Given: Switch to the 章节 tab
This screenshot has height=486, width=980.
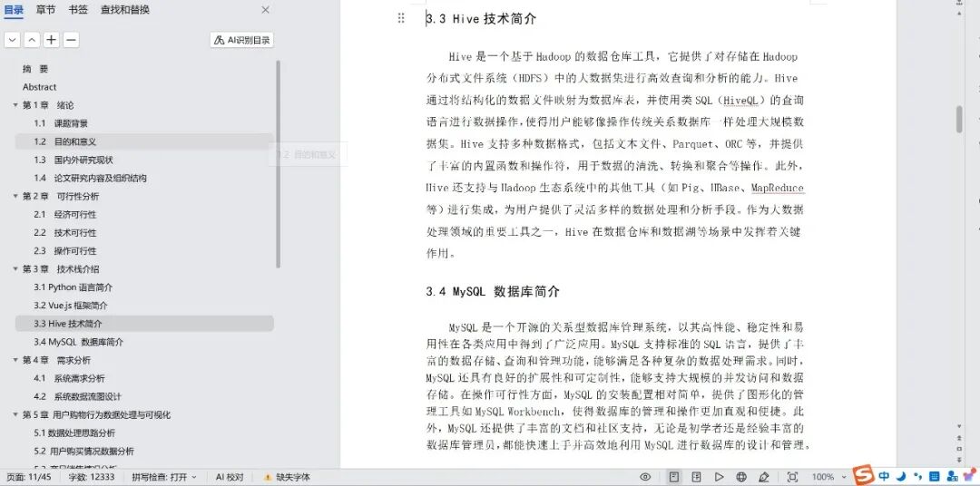Looking at the screenshot, I should coord(45,9).
